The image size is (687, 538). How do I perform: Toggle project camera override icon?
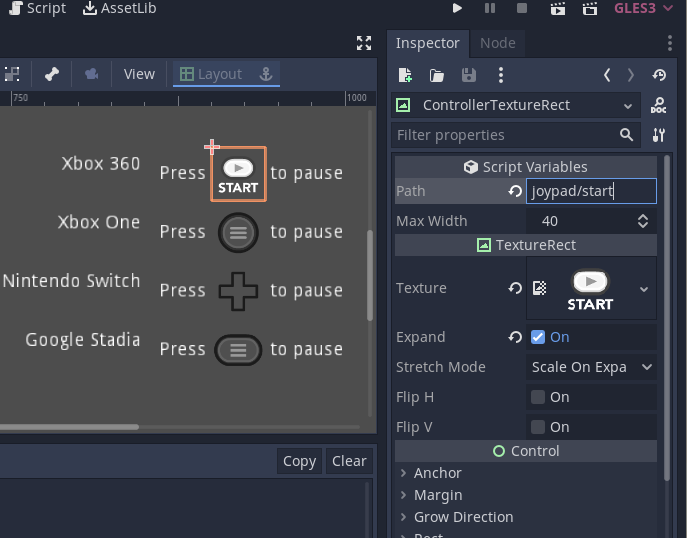coord(91,74)
